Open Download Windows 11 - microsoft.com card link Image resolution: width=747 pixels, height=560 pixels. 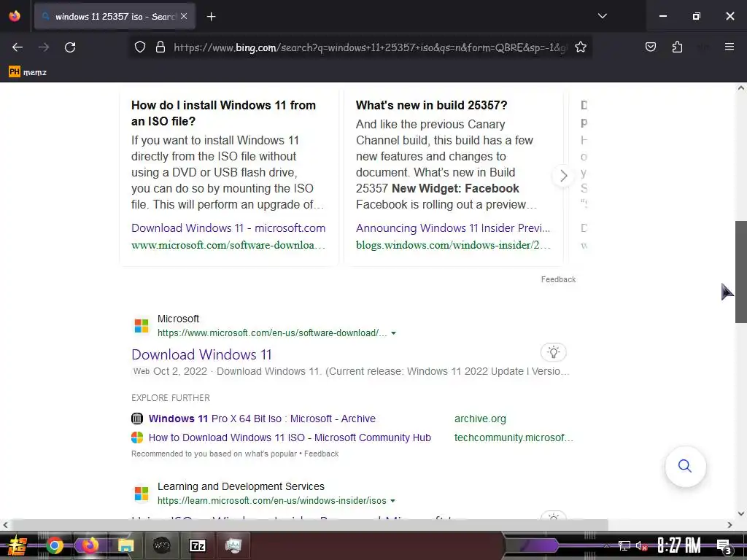(x=228, y=228)
